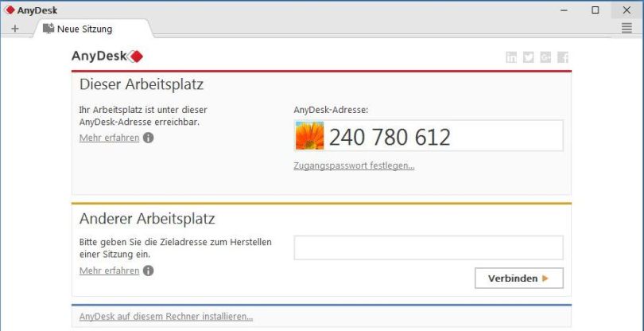Screen dimensions: 644x331
Task: Open the hamburger menu
Action: click(x=627, y=28)
